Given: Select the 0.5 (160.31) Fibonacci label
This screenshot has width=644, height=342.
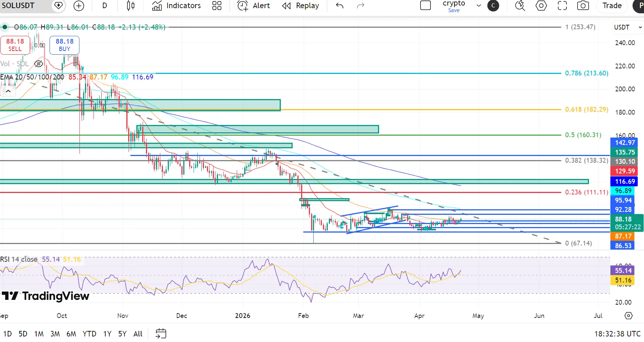Looking at the screenshot, I should pos(583,135).
